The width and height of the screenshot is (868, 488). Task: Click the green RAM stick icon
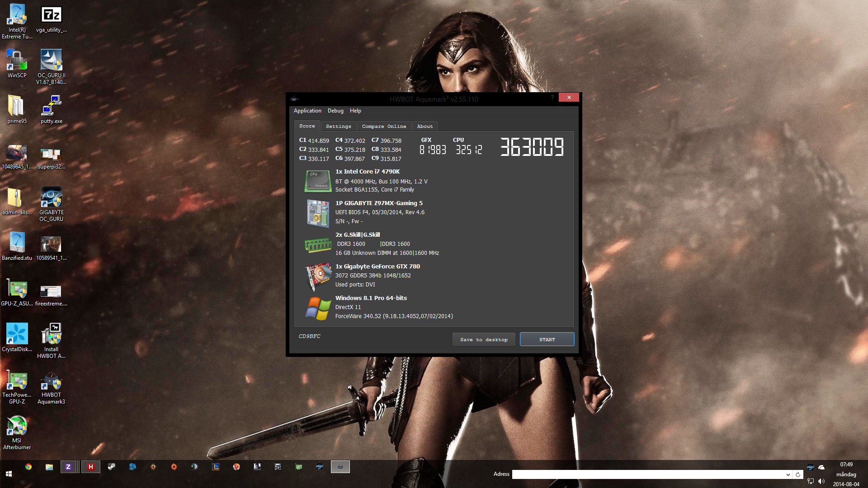pos(318,245)
